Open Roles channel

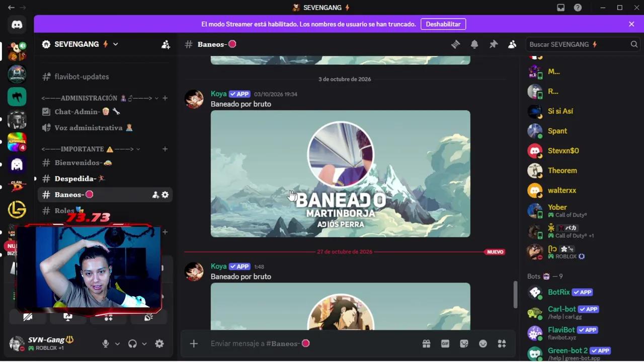point(105,211)
